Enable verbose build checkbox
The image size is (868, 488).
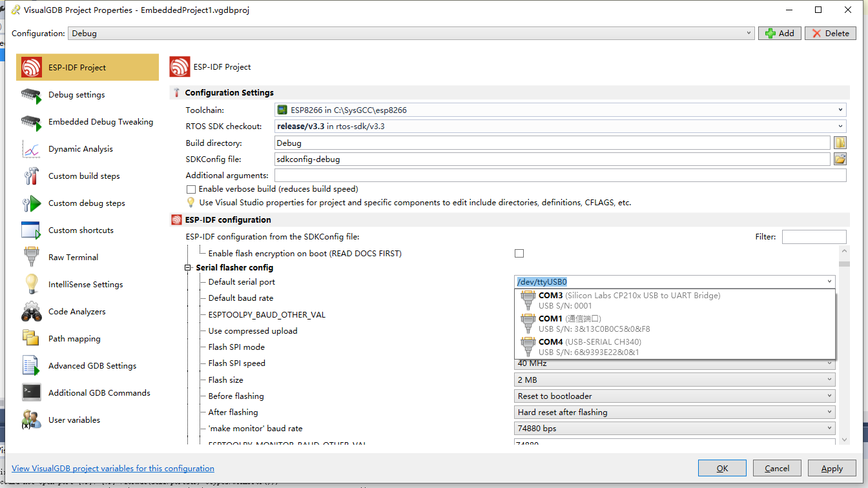point(191,190)
